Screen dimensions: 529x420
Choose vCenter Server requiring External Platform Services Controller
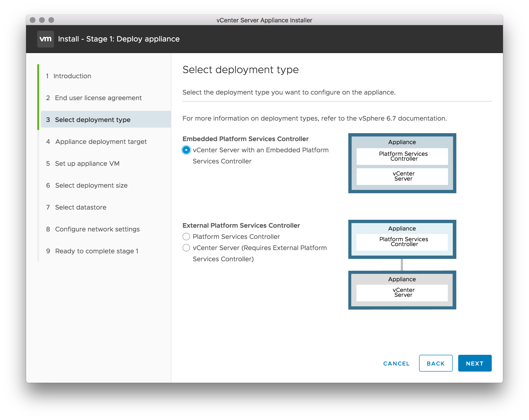[186, 248]
